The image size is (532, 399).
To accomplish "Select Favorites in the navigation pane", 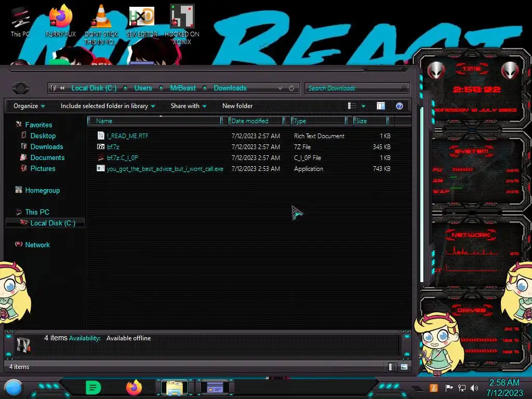I will coord(38,125).
